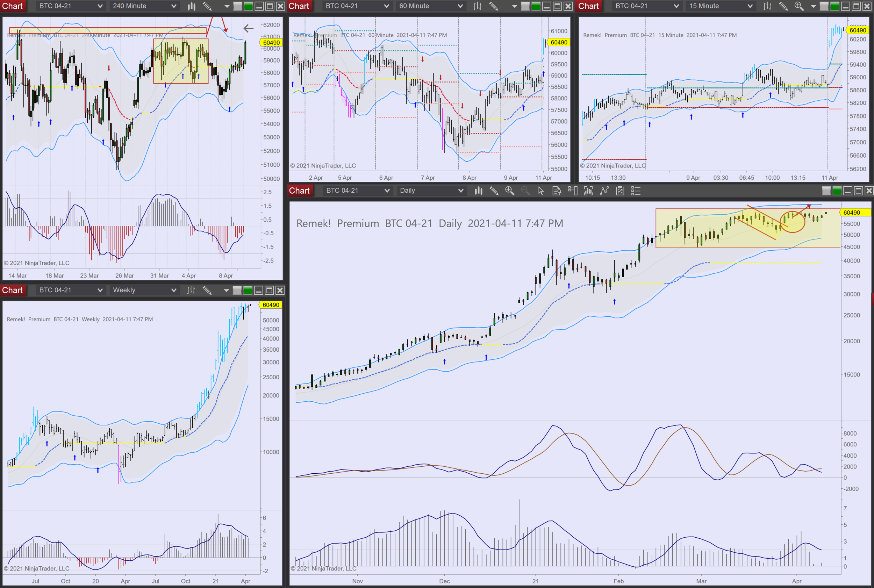The height and width of the screenshot is (588, 874).
Task: Expand the 240 Minute interval dropdown
Action: (x=174, y=6)
